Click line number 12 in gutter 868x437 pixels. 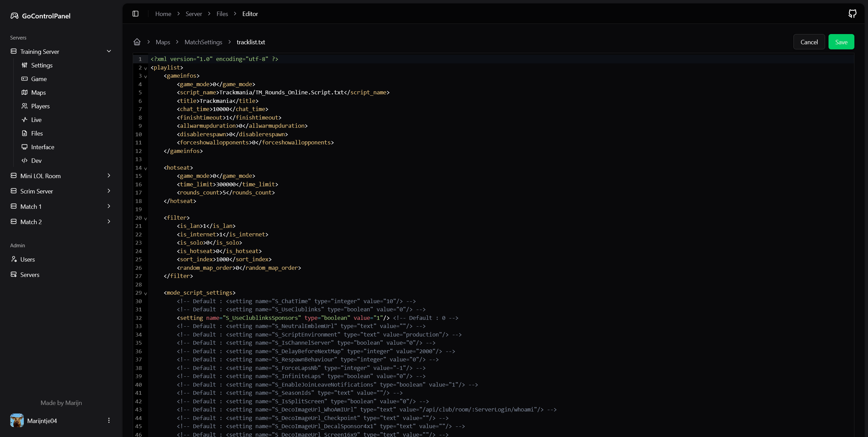(138, 151)
